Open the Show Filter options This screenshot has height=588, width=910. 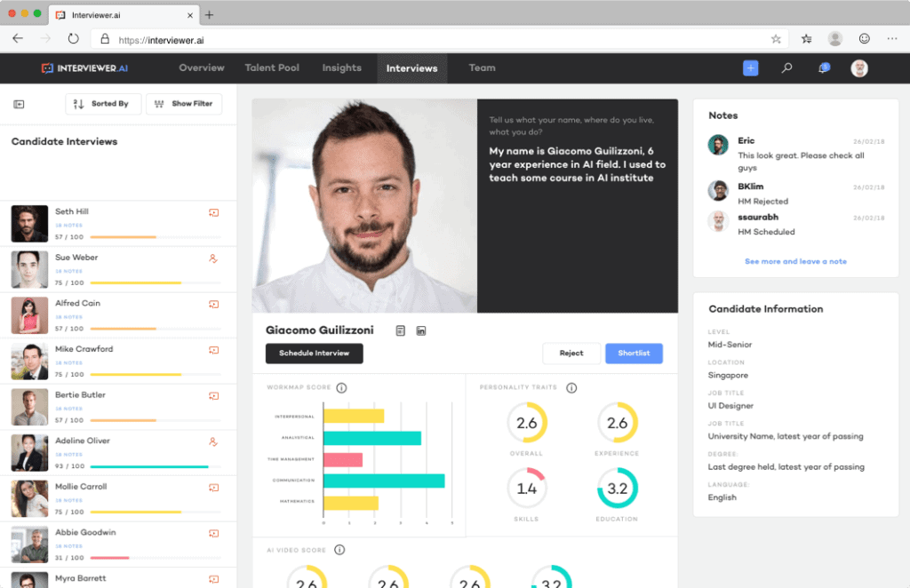tap(184, 104)
